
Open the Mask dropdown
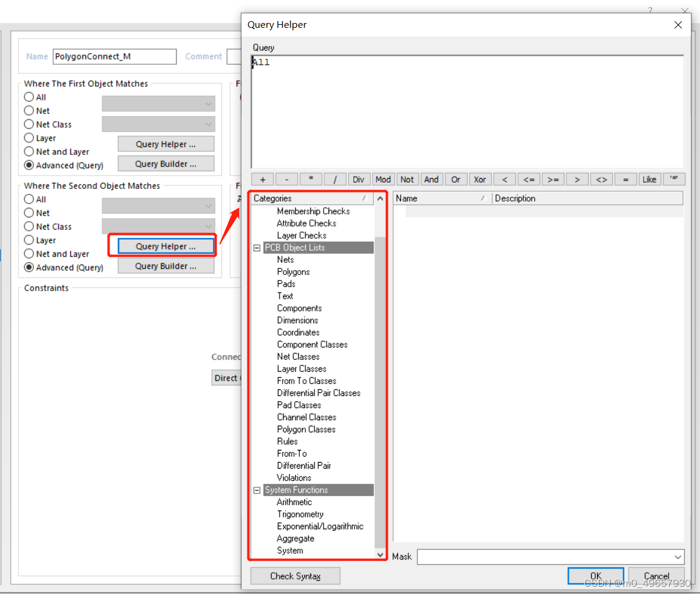[678, 556]
